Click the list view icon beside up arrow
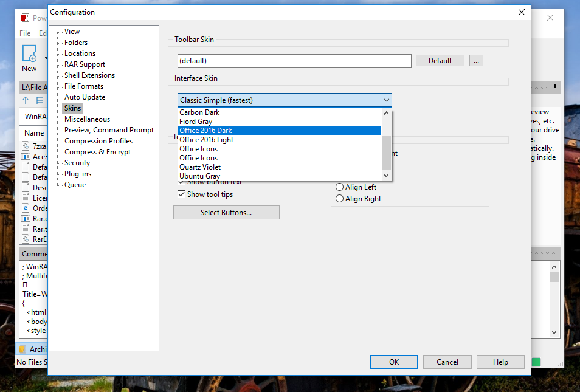This screenshot has height=392, width=580. point(39,100)
